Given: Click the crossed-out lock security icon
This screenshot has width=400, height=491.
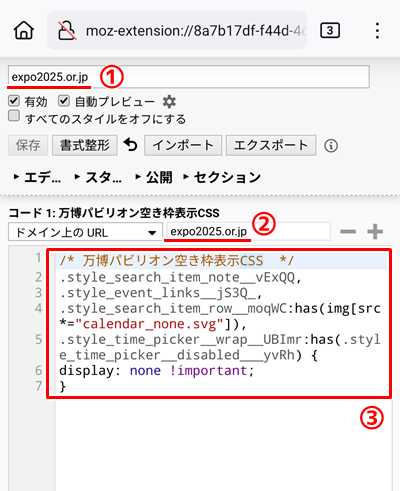Looking at the screenshot, I should click(67, 31).
